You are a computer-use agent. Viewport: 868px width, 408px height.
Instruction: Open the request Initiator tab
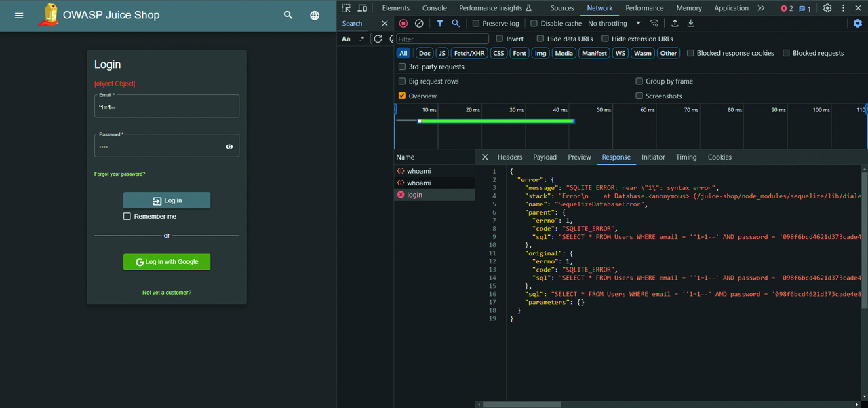(653, 157)
